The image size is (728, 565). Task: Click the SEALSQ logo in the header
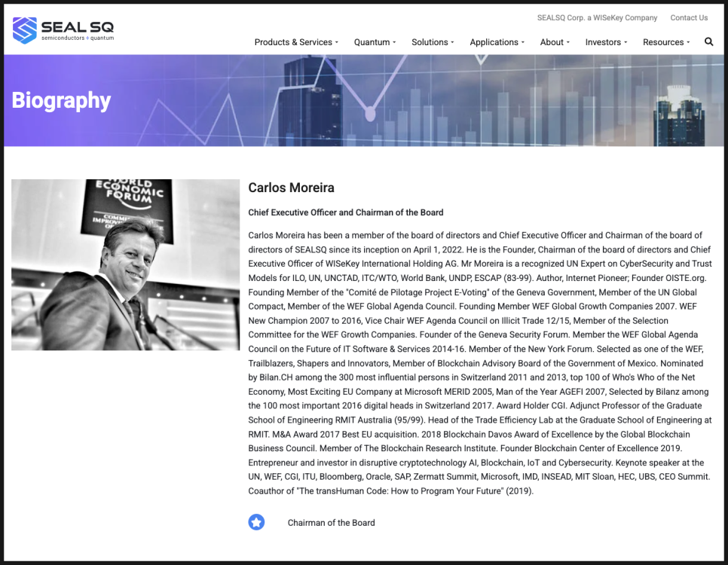(x=63, y=30)
